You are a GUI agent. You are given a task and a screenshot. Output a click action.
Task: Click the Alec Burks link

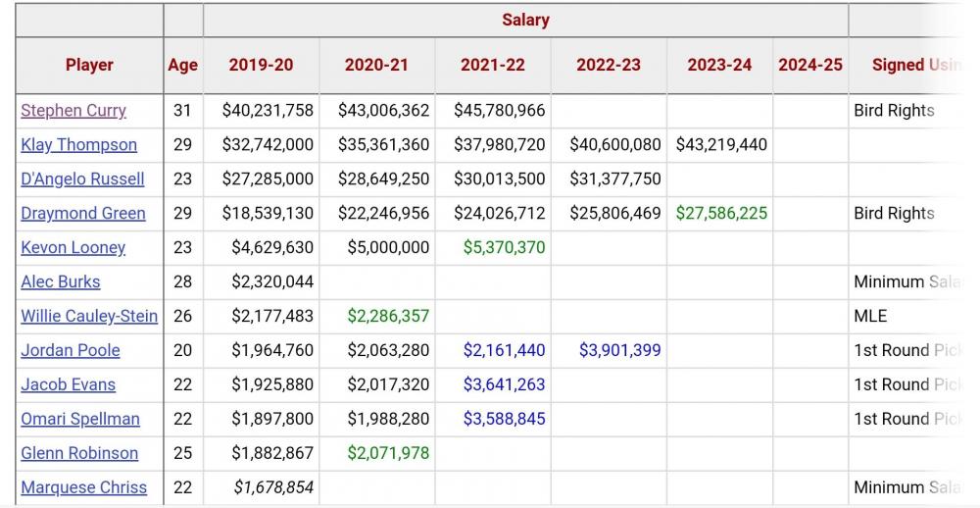60,282
